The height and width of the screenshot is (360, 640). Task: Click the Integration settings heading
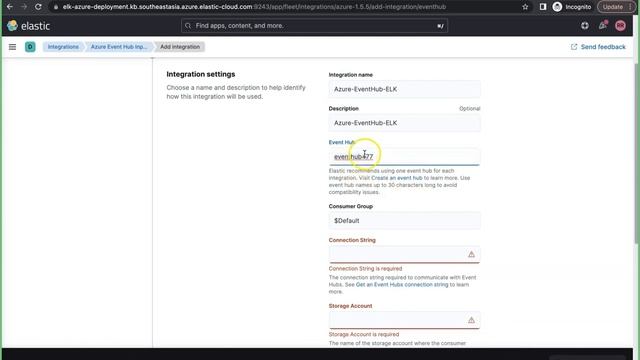201,74
